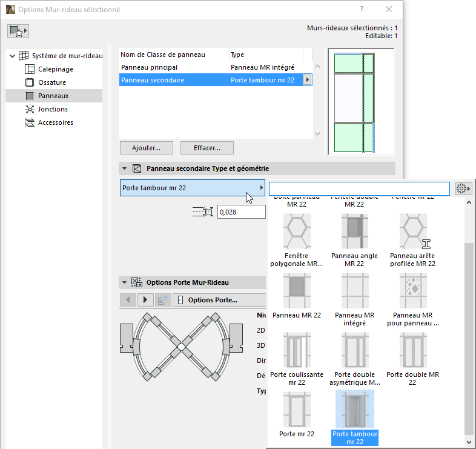Click the Calepinage grid icon
Screen dimensions: 476x449
30,69
